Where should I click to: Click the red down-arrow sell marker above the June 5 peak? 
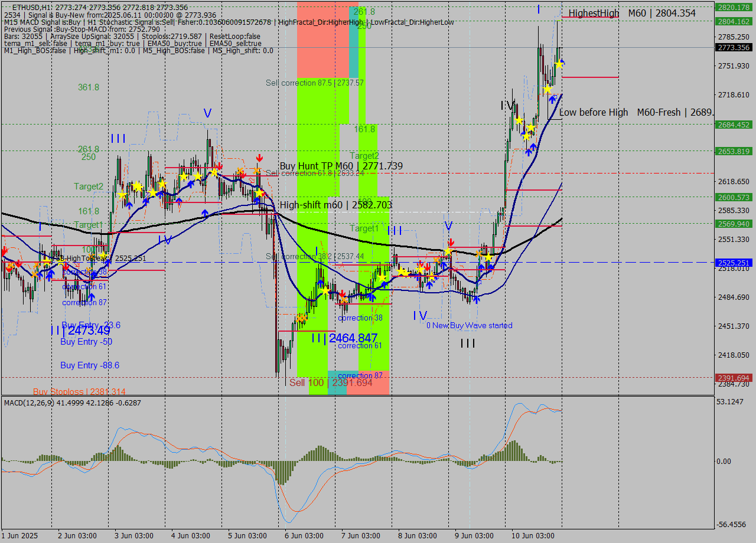click(259, 158)
